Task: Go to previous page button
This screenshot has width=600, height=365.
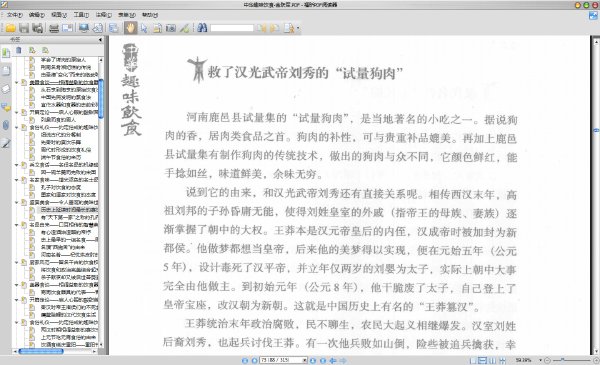Action: pos(254,360)
